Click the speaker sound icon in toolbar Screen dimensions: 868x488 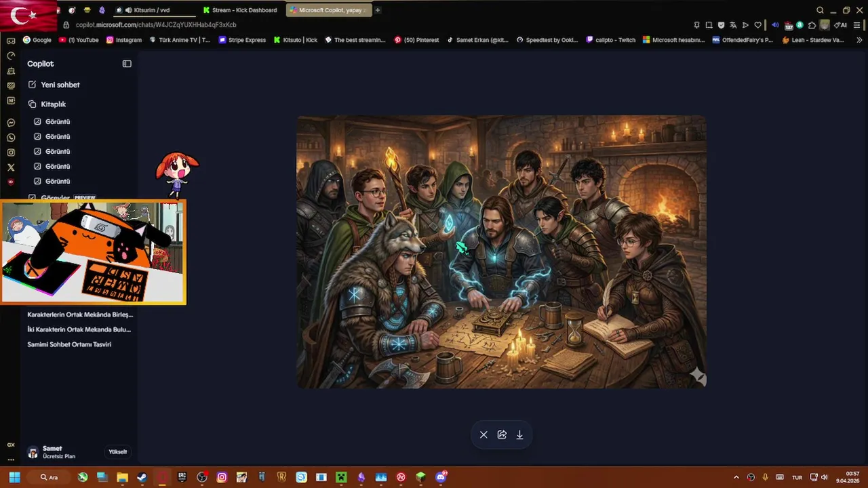pyautogui.click(x=775, y=25)
